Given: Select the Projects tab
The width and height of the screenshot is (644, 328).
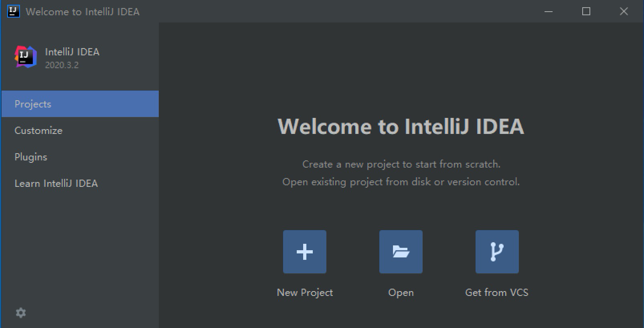Looking at the screenshot, I should pos(80,104).
